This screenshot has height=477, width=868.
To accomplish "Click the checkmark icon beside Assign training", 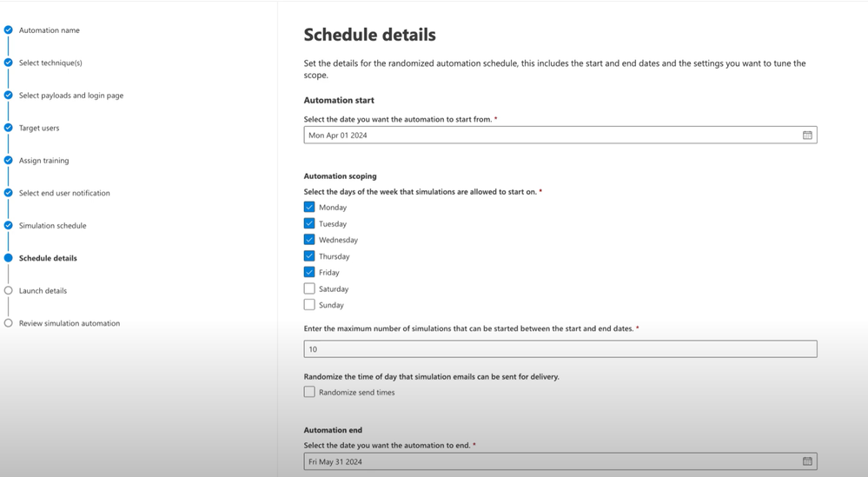I will (x=9, y=160).
